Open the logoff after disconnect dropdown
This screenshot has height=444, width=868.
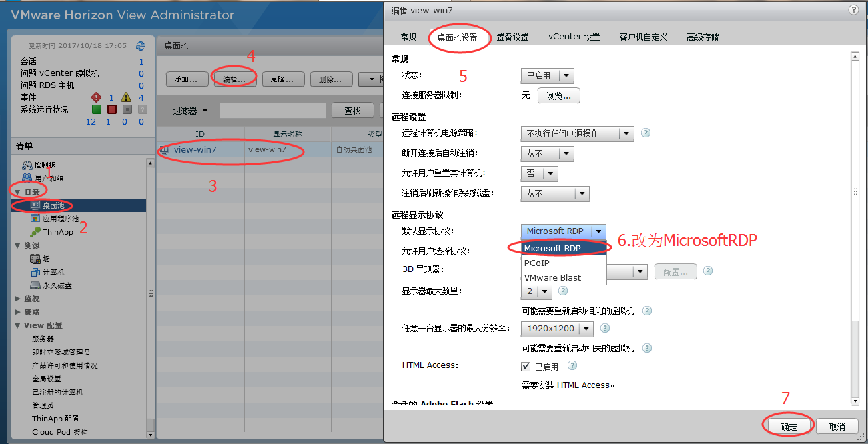(x=547, y=153)
